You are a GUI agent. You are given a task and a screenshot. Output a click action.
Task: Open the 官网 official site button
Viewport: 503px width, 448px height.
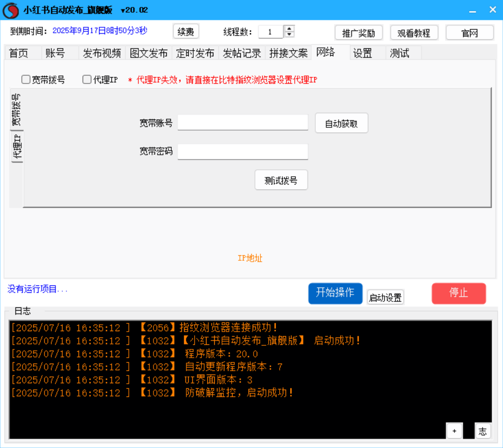pyautogui.click(x=470, y=33)
